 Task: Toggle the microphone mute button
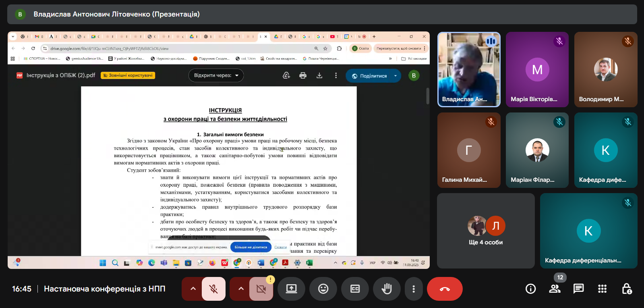click(x=213, y=289)
